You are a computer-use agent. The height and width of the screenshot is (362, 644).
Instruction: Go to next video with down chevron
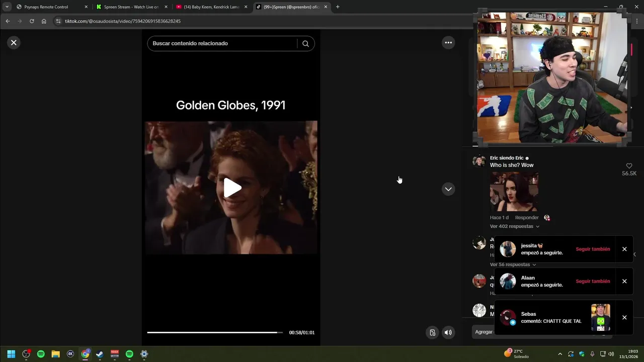tap(448, 189)
